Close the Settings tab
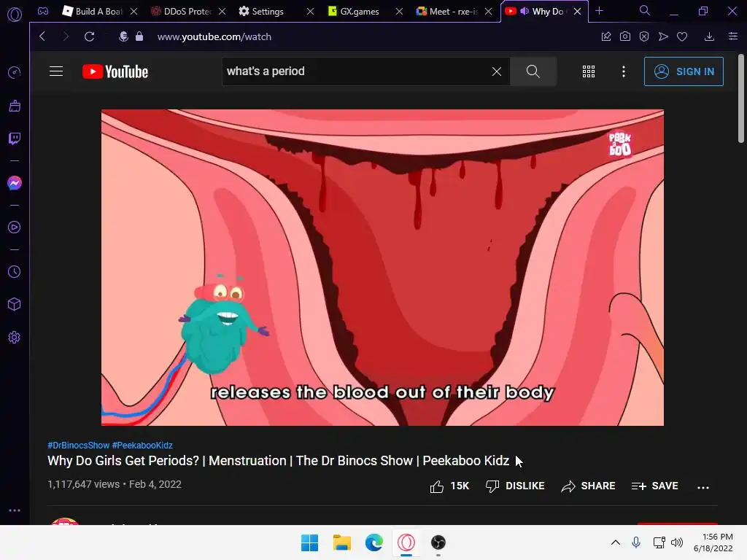The image size is (747, 560). (310, 11)
